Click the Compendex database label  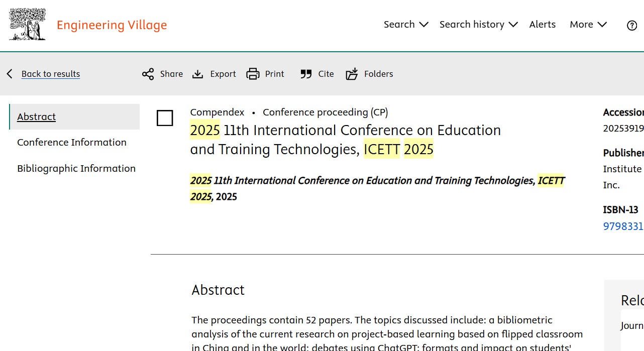pyautogui.click(x=217, y=112)
